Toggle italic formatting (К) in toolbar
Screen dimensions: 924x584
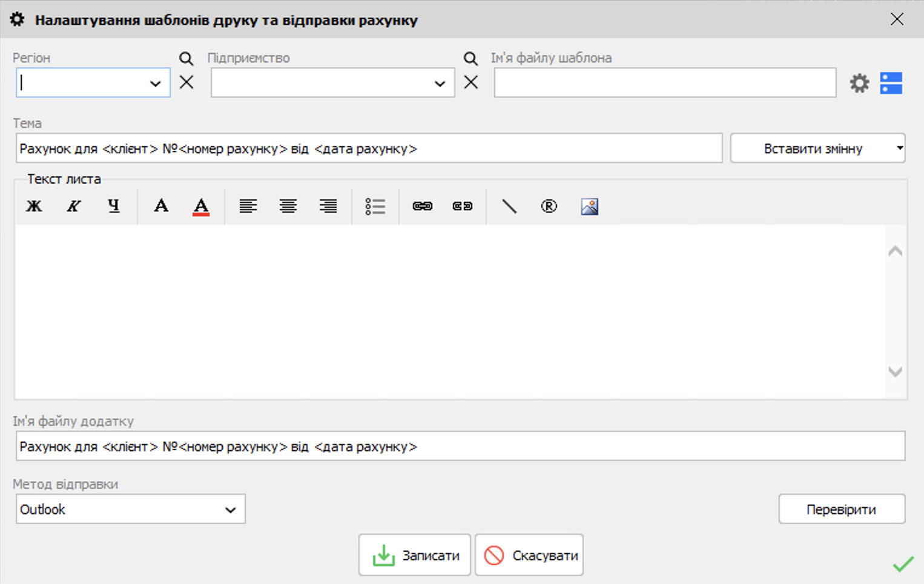click(74, 206)
